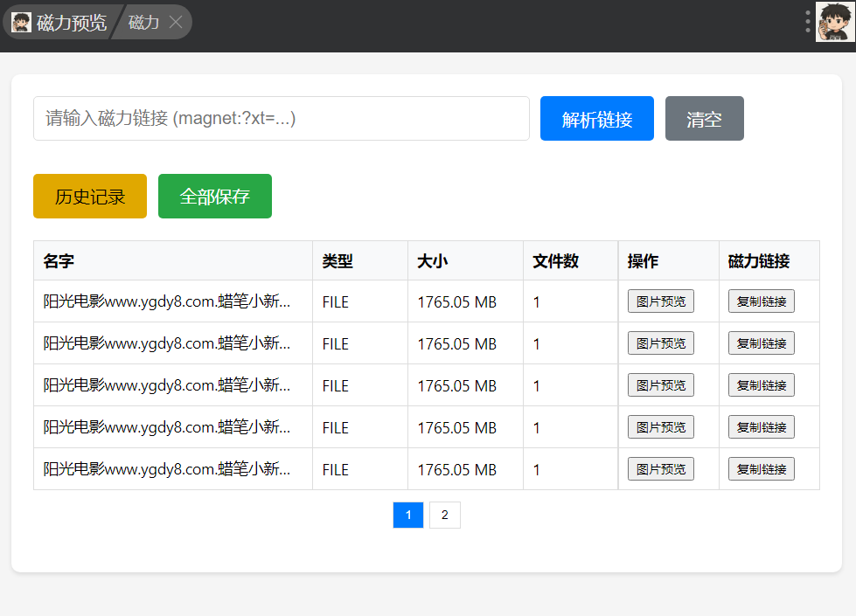Viewport: 856px width, 616px height.
Task: Close the 磁力 tab with X
Action: [176, 23]
